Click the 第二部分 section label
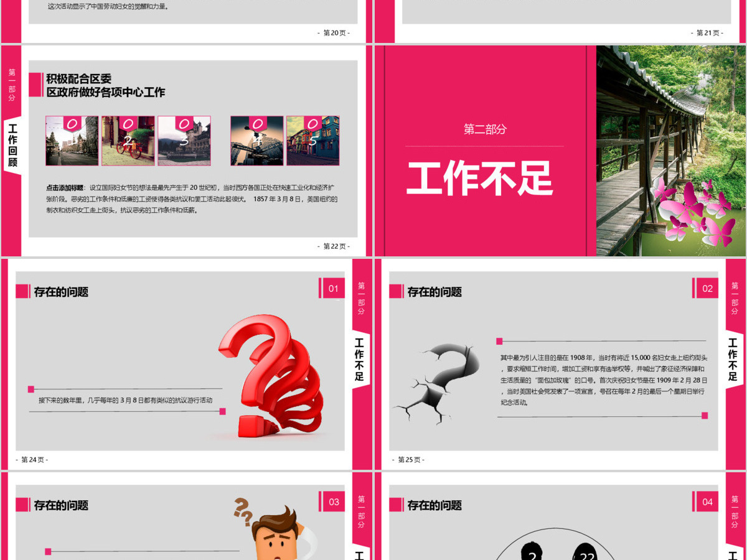This screenshot has width=747, height=560. tap(485, 129)
